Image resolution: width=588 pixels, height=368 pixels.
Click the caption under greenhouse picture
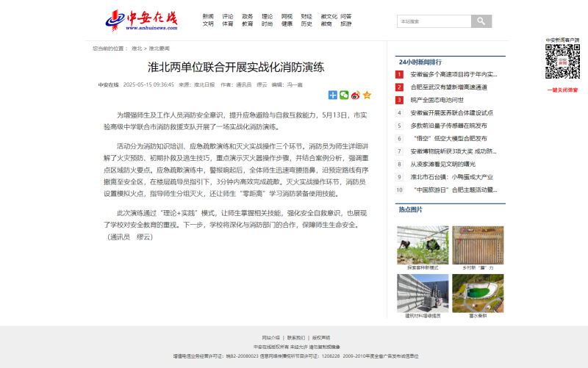point(423,268)
